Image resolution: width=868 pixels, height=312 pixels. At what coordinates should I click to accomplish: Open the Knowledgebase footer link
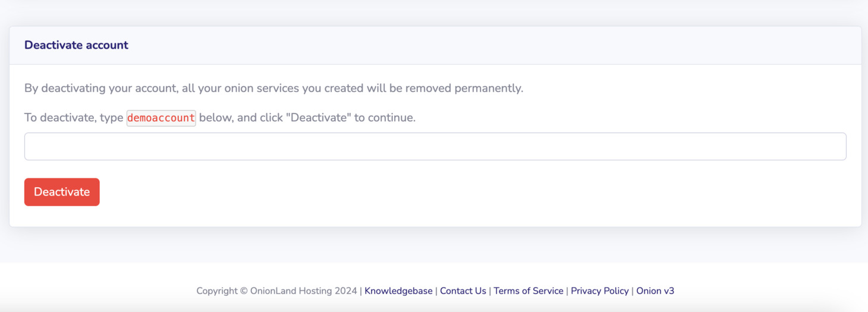click(398, 291)
